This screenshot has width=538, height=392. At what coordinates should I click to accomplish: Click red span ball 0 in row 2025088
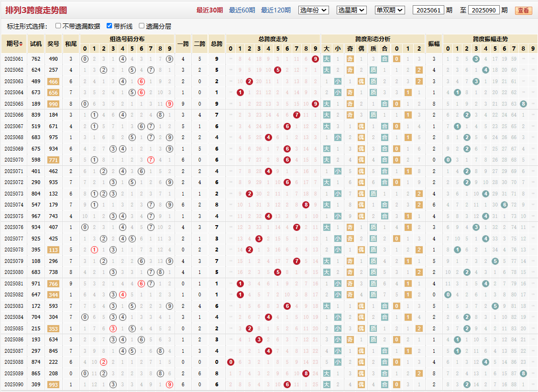231,362
